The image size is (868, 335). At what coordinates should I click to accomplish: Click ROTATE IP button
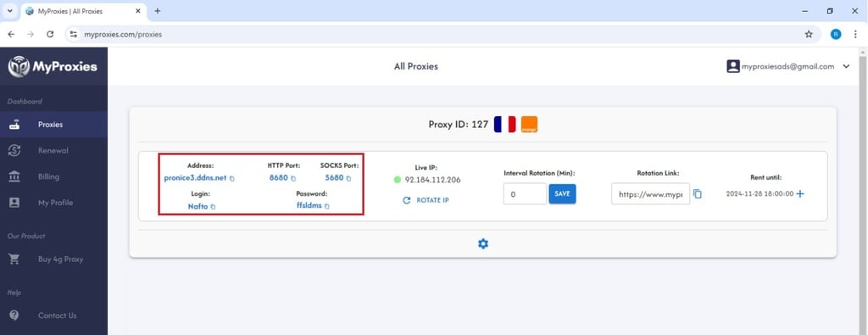coord(426,200)
